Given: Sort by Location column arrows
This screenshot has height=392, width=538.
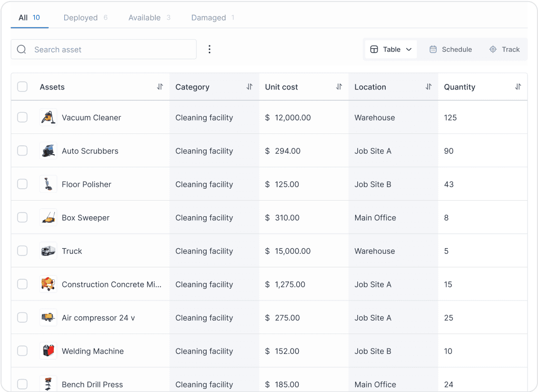Looking at the screenshot, I should [x=429, y=87].
